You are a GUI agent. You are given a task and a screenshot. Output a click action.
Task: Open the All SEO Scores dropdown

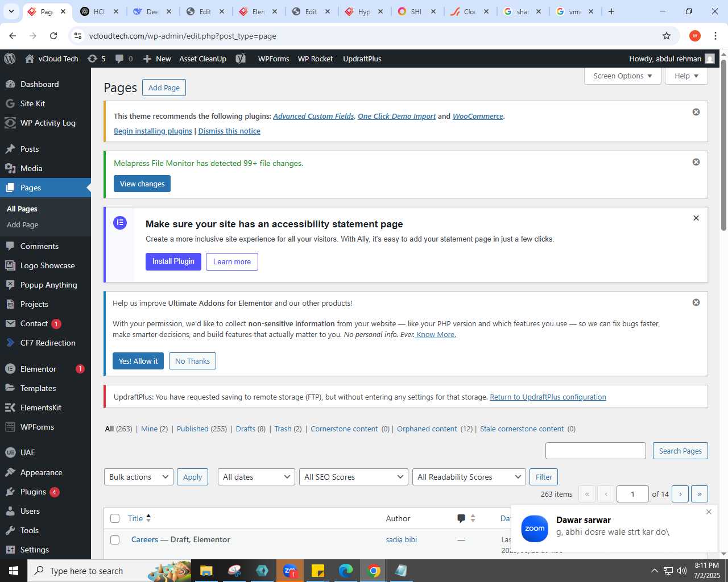(354, 477)
